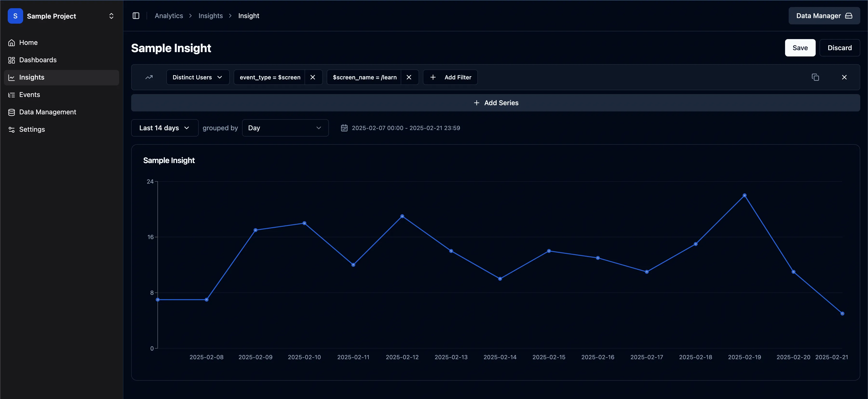The image size is (868, 399).
Task: Click the Insights chart icon
Action: tap(12, 77)
